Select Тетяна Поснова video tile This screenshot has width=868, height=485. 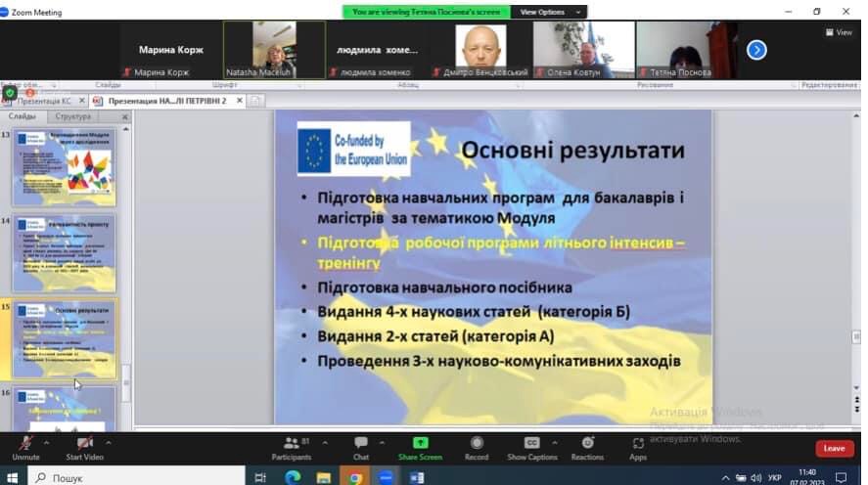pos(686,50)
